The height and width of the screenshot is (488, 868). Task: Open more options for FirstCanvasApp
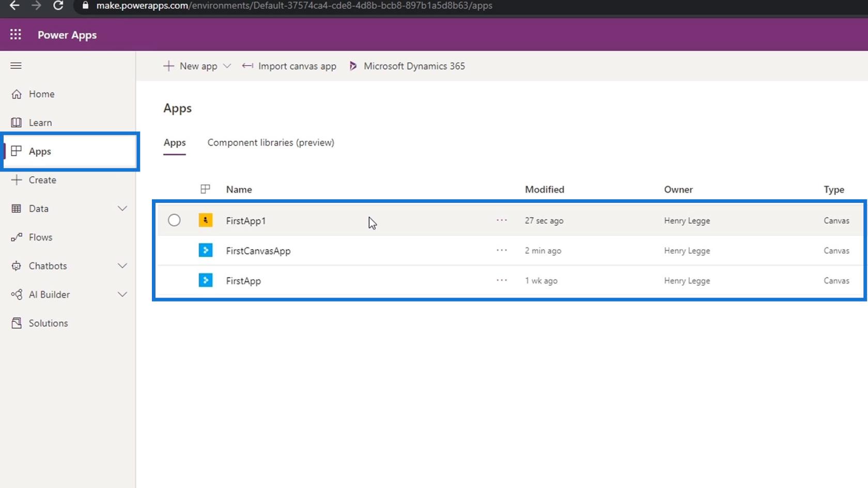coord(502,250)
